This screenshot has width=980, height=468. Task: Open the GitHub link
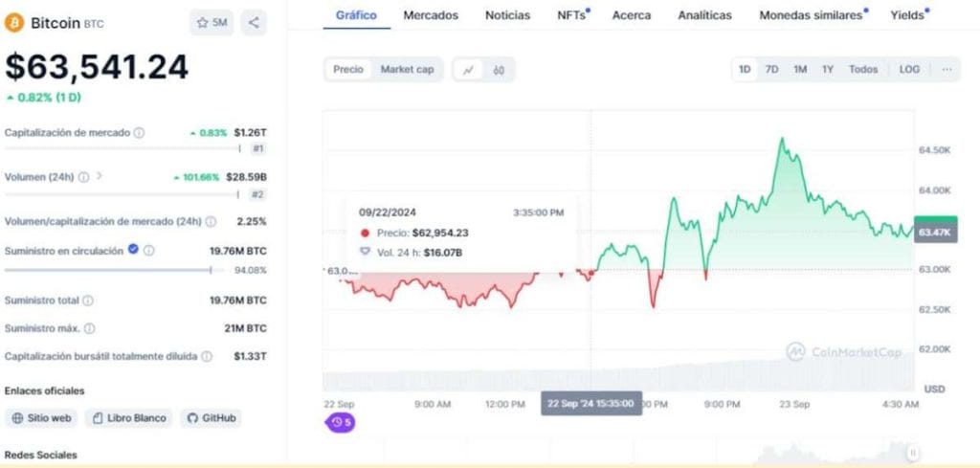[211, 418]
